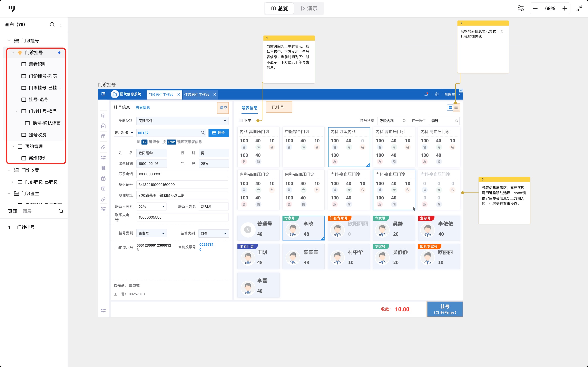The height and width of the screenshot is (367, 588).
Task: Open the 身份类别 dropdown
Action: [182, 121]
